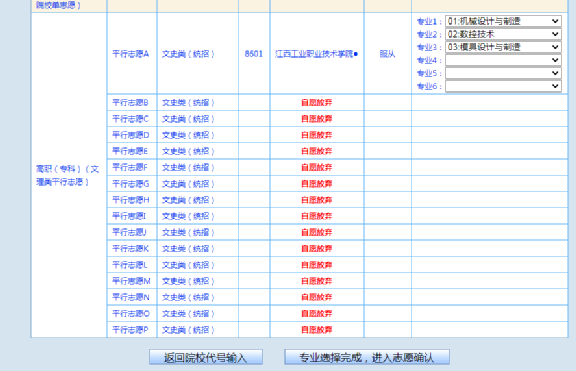Screen dimensions: 576x371
Task: Click 返回院校代号输入 button
Action: 206,357
